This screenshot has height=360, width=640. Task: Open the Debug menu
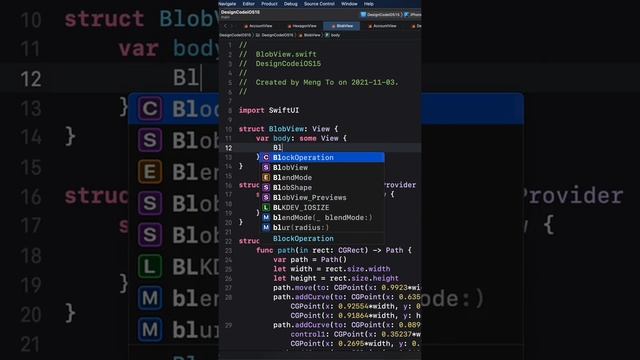(291, 4)
